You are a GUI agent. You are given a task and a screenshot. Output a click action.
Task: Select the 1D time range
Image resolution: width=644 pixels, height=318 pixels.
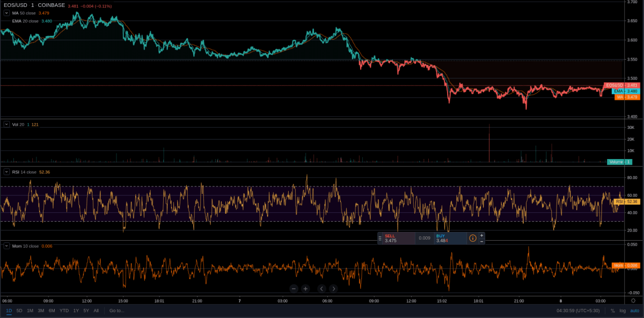coord(9,310)
